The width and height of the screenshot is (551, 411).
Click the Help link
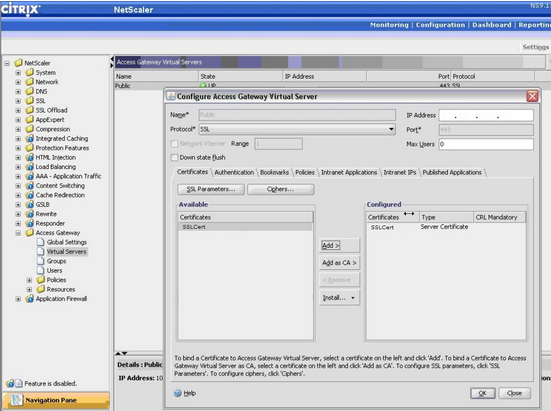click(x=189, y=393)
